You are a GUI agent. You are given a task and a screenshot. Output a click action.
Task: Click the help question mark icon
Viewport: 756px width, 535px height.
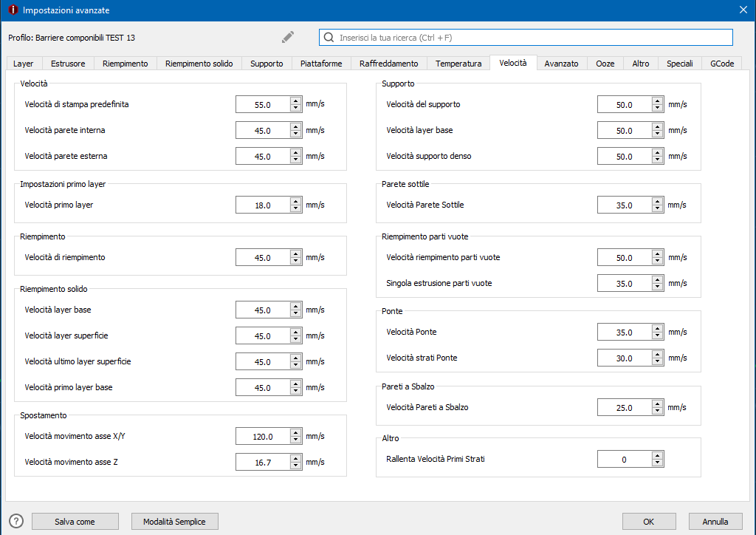point(16,521)
